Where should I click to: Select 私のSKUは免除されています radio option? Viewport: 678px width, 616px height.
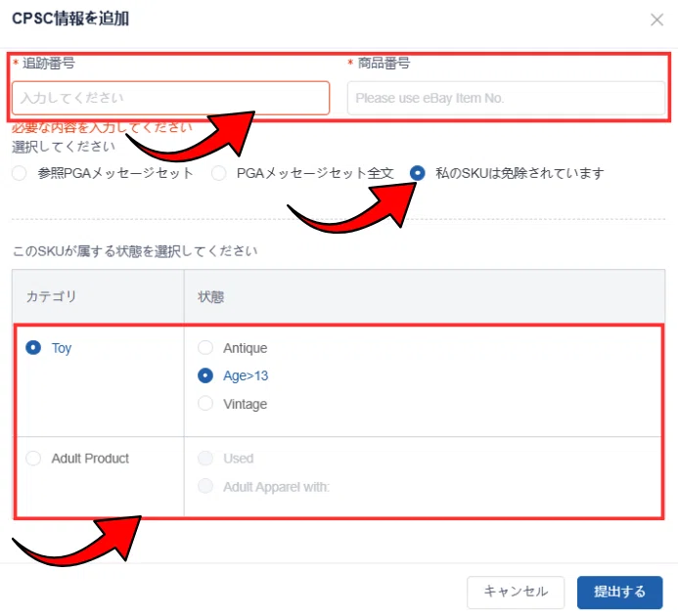pos(417,173)
